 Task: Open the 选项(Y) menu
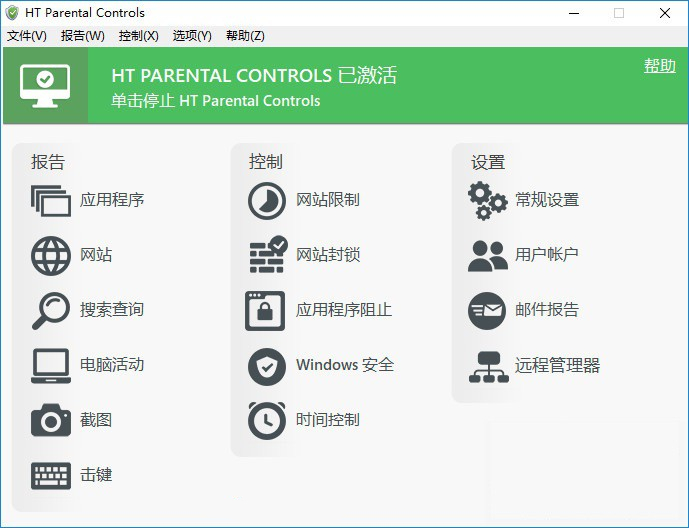(192, 36)
